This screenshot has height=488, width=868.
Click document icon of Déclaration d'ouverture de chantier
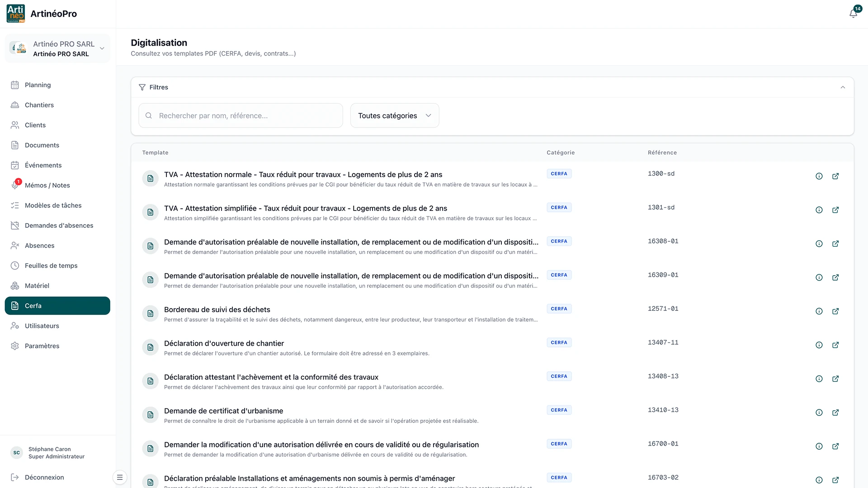click(150, 347)
